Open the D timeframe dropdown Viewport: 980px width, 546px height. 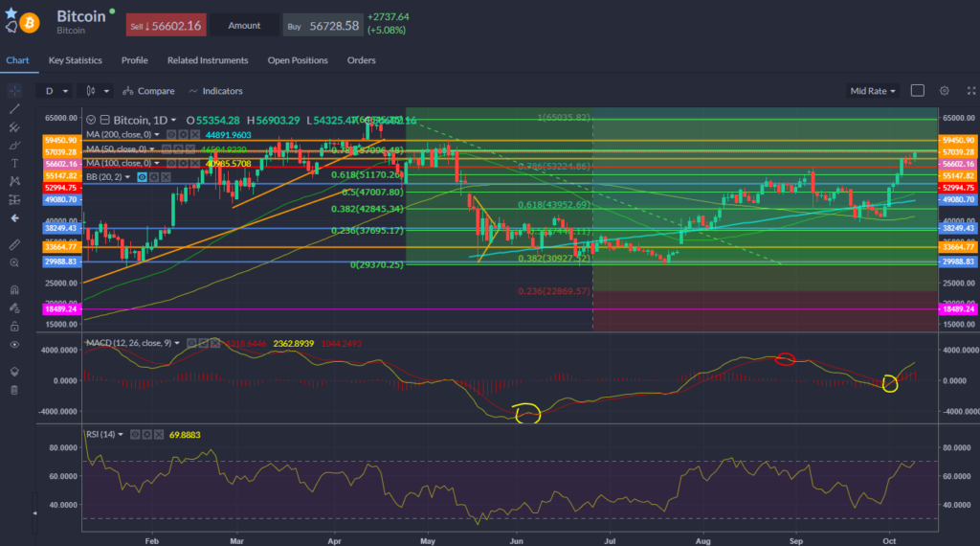click(54, 91)
